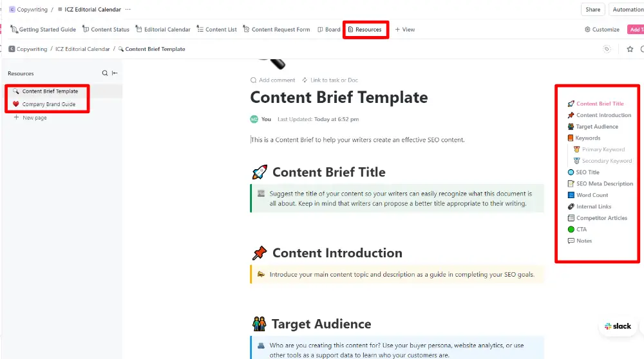Image resolution: width=644 pixels, height=359 pixels.
Task: Jump to Competitor Articles in the outline
Action: click(x=601, y=218)
